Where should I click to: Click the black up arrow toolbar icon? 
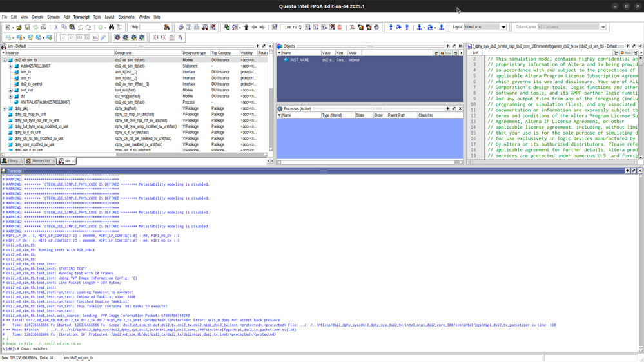tap(246, 28)
